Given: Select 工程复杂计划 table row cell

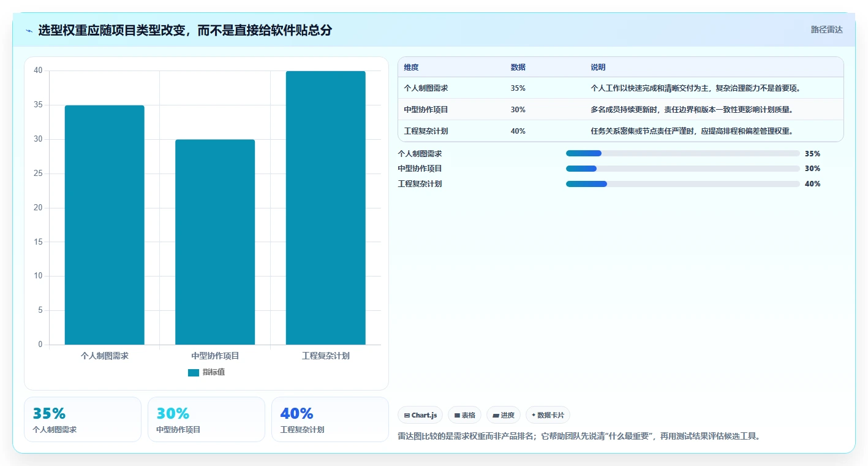Looking at the screenshot, I should pyautogui.click(x=426, y=131).
